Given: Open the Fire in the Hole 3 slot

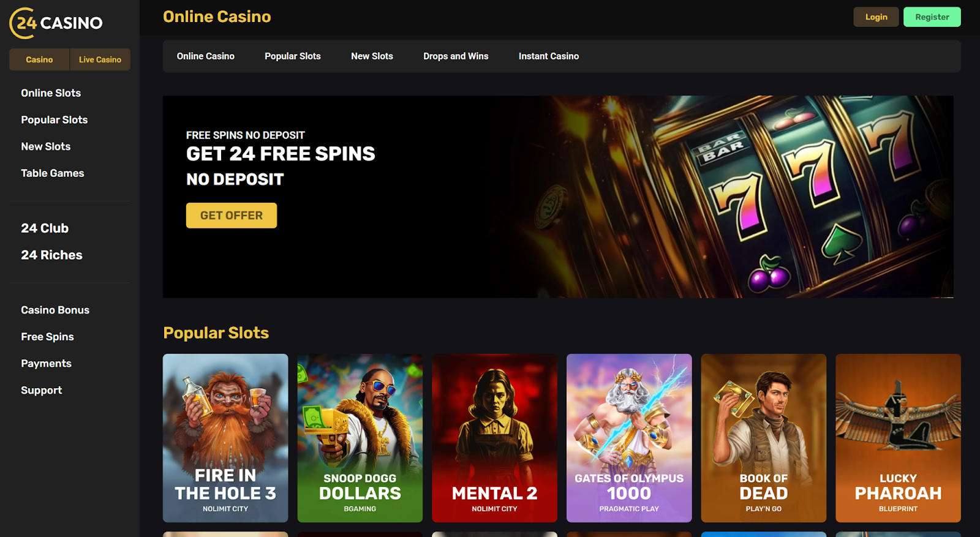Looking at the screenshot, I should [x=225, y=438].
